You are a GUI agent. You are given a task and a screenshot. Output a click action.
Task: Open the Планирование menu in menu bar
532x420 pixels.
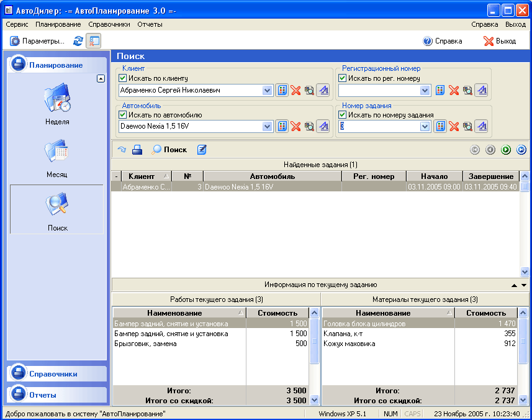pyautogui.click(x=58, y=24)
